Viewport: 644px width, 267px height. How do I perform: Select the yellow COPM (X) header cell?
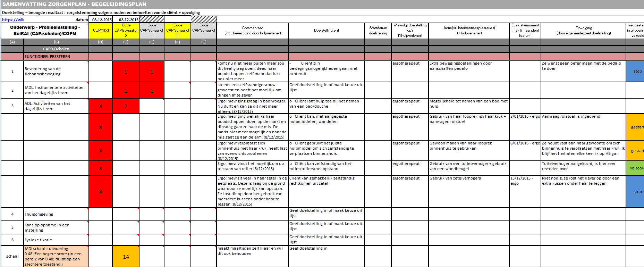pyautogui.click(x=101, y=31)
